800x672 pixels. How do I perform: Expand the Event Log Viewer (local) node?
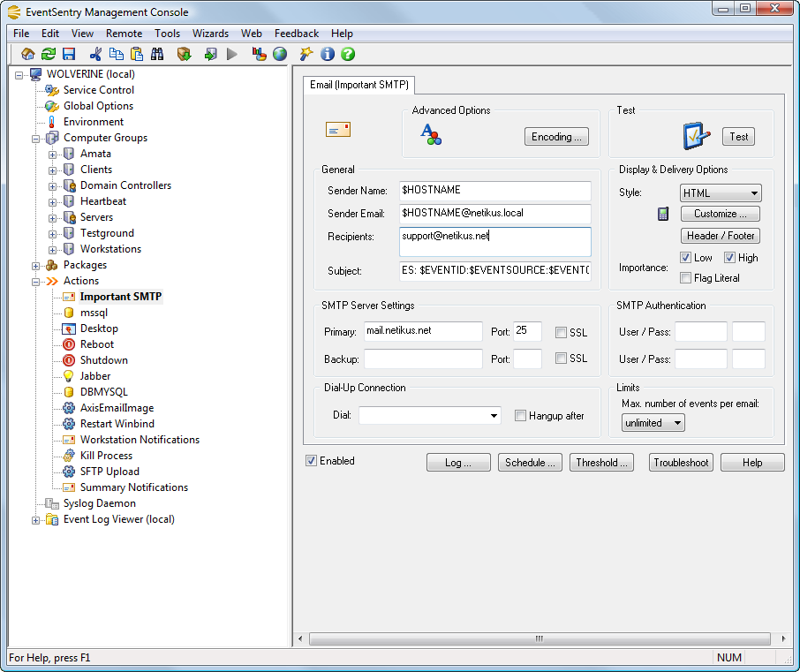[x=35, y=520]
